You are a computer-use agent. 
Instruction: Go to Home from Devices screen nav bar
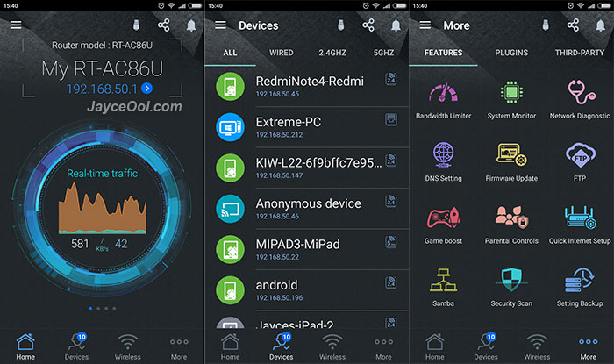pyautogui.click(x=230, y=346)
